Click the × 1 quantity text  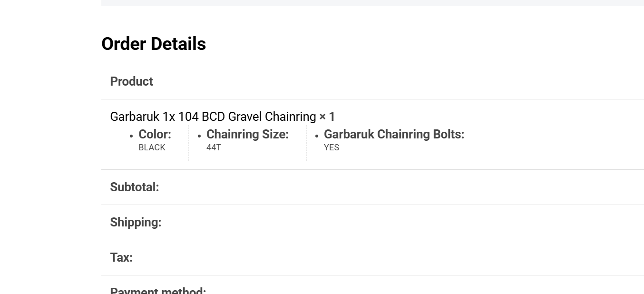pos(327,117)
